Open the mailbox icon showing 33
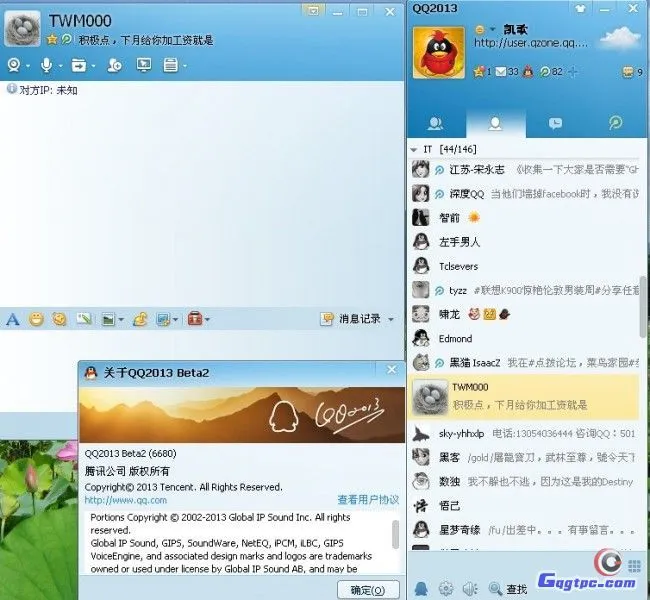This screenshot has height=600, width=650. pos(501,72)
